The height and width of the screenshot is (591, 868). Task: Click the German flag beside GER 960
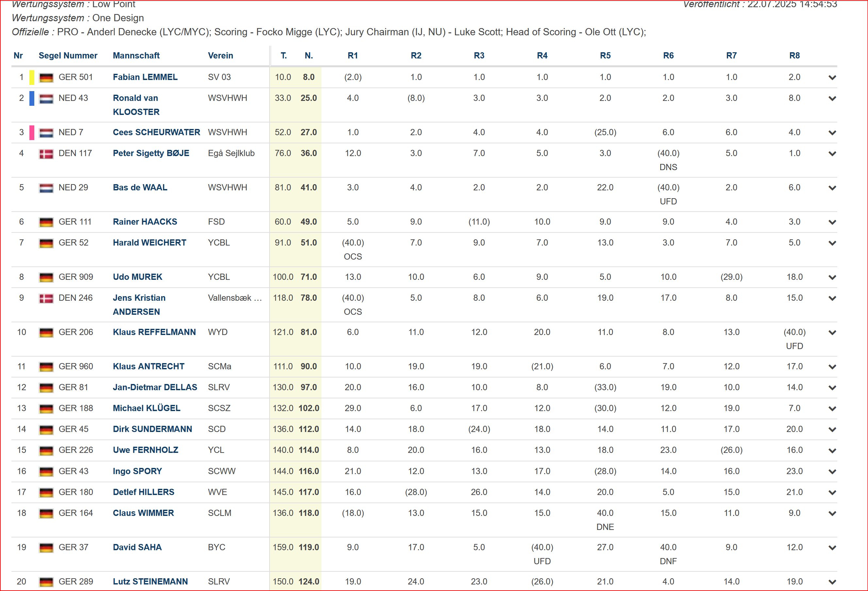coord(46,367)
